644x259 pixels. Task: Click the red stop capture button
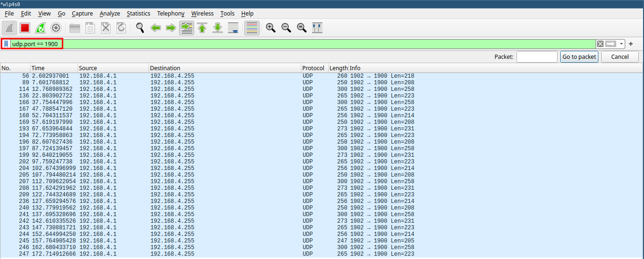(25, 28)
